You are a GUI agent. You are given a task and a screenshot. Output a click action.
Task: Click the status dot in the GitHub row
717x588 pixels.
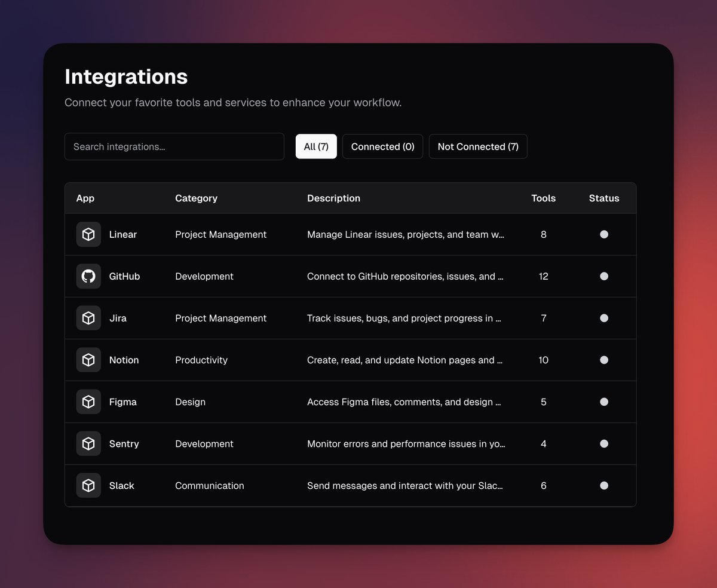pos(604,276)
